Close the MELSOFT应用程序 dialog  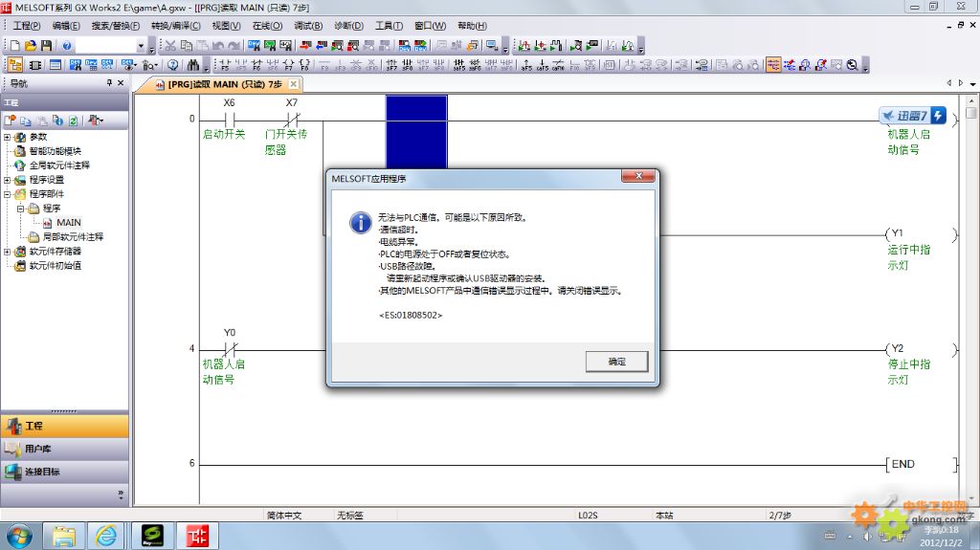click(638, 176)
